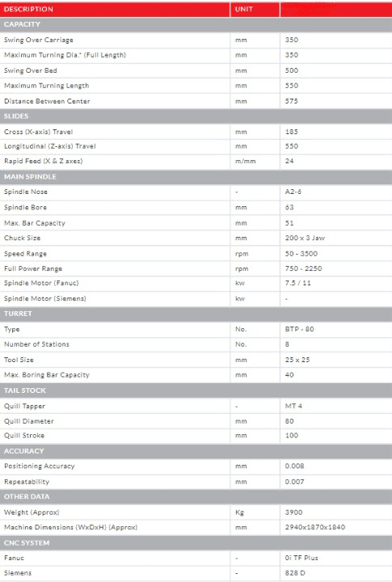
Task: Select the Spindle Nose value A2-6
Action: click(x=293, y=192)
